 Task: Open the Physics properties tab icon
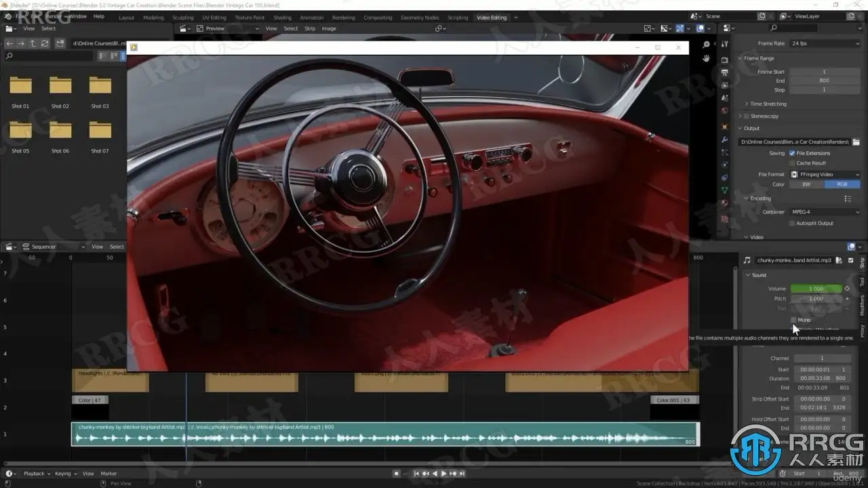pyautogui.click(x=724, y=165)
